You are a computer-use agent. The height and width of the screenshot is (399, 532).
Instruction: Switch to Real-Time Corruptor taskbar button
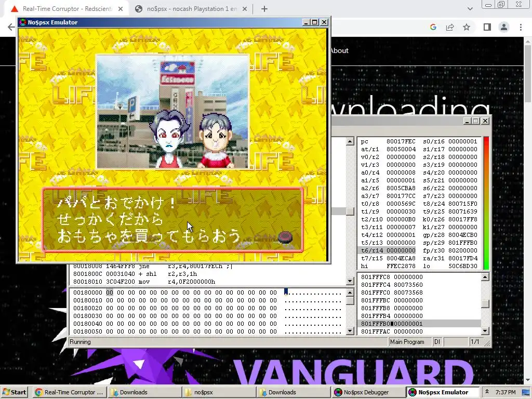(x=70, y=392)
